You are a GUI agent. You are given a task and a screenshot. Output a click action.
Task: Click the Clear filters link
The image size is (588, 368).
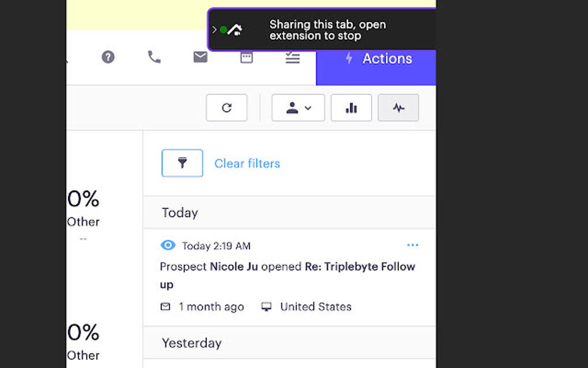[x=247, y=163]
